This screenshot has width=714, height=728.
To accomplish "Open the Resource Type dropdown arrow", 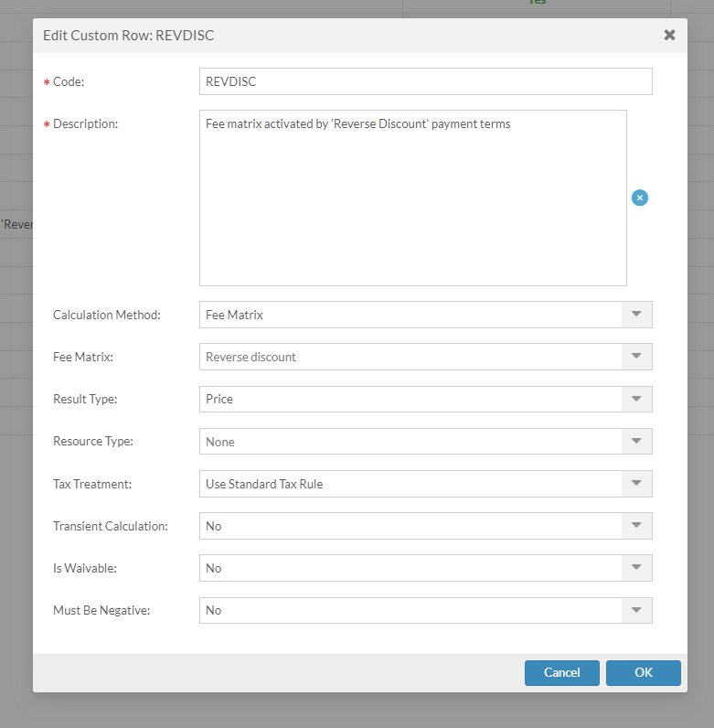I will click(636, 442).
